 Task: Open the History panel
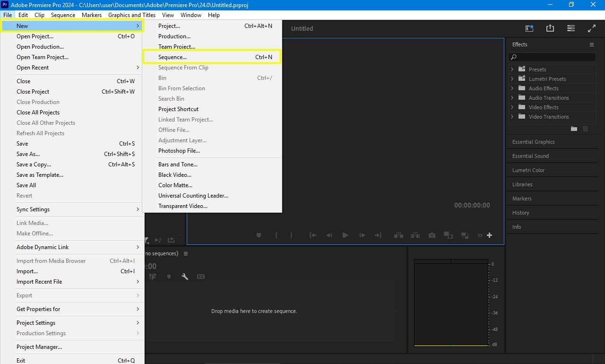521,213
